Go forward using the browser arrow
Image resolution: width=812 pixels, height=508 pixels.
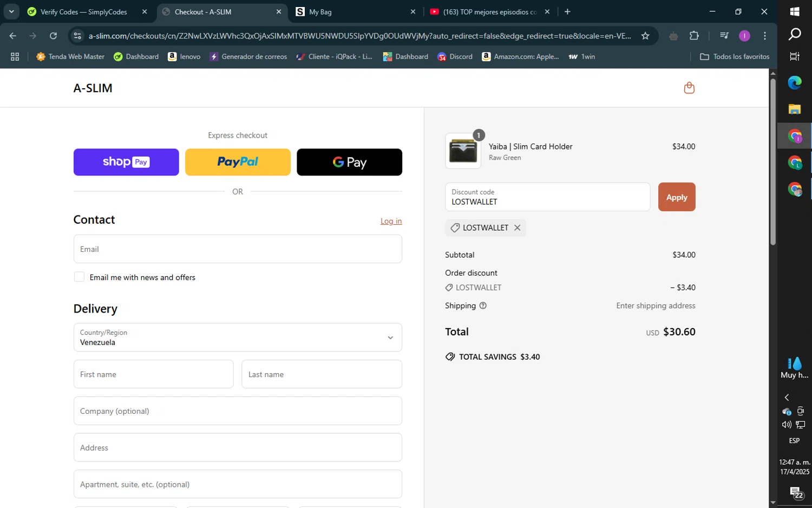point(33,36)
